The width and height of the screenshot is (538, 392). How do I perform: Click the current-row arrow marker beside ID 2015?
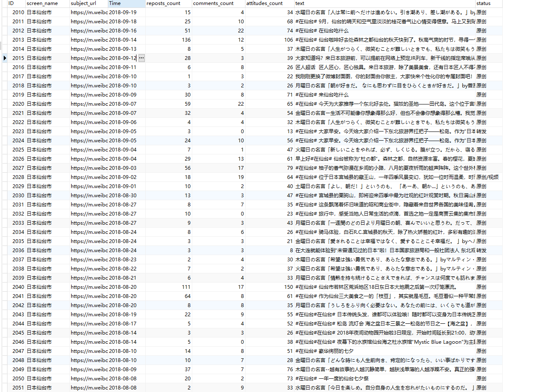click(x=5, y=58)
